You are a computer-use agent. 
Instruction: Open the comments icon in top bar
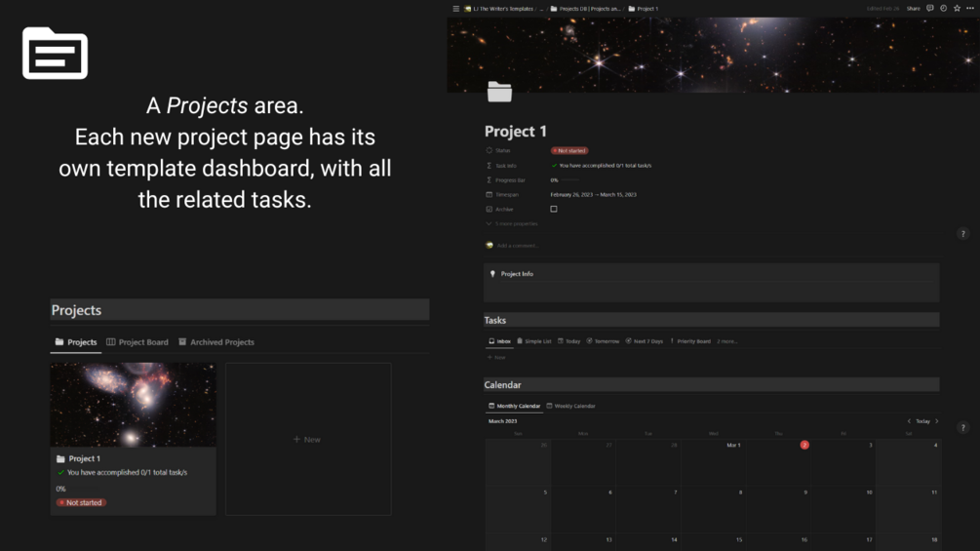pyautogui.click(x=930, y=9)
